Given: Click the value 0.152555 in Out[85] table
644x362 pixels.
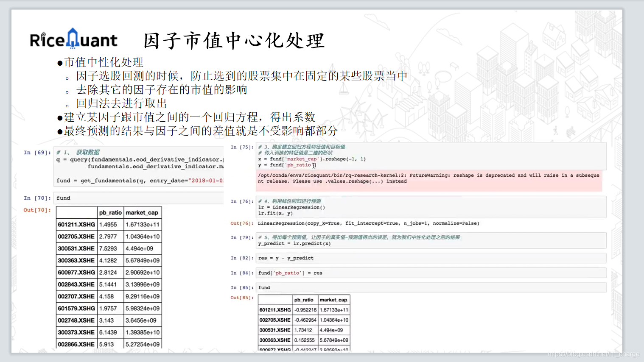Looking at the screenshot, I should point(305,340).
